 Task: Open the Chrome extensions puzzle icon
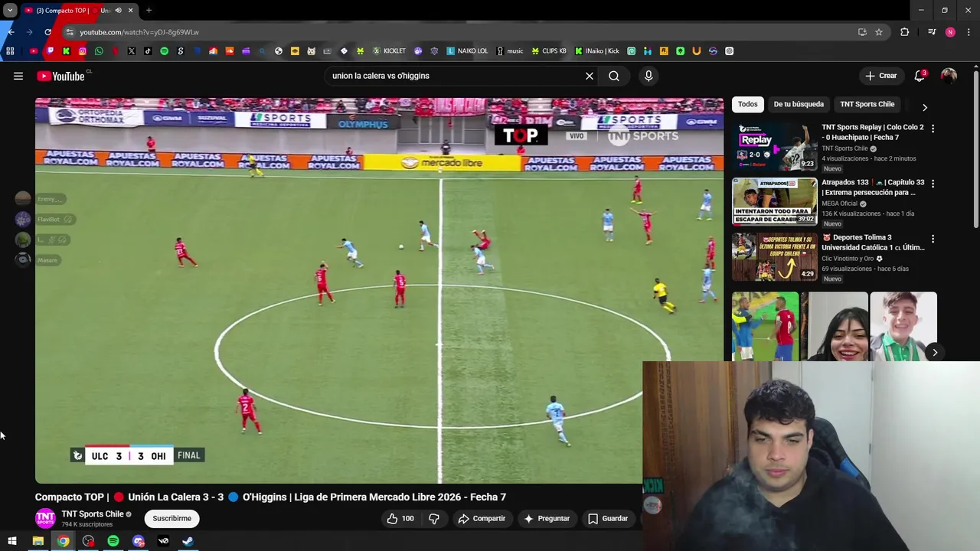tap(905, 32)
